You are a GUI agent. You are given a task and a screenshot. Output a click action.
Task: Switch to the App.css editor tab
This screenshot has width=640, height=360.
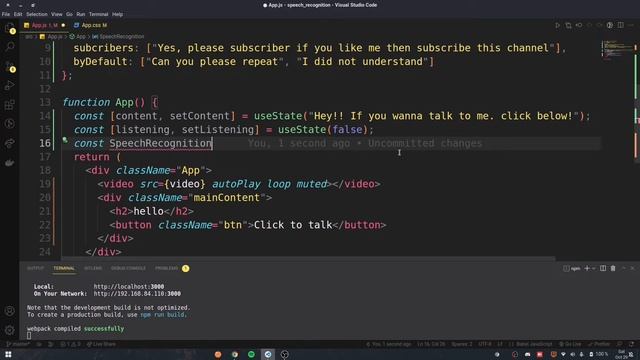tap(91, 25)
